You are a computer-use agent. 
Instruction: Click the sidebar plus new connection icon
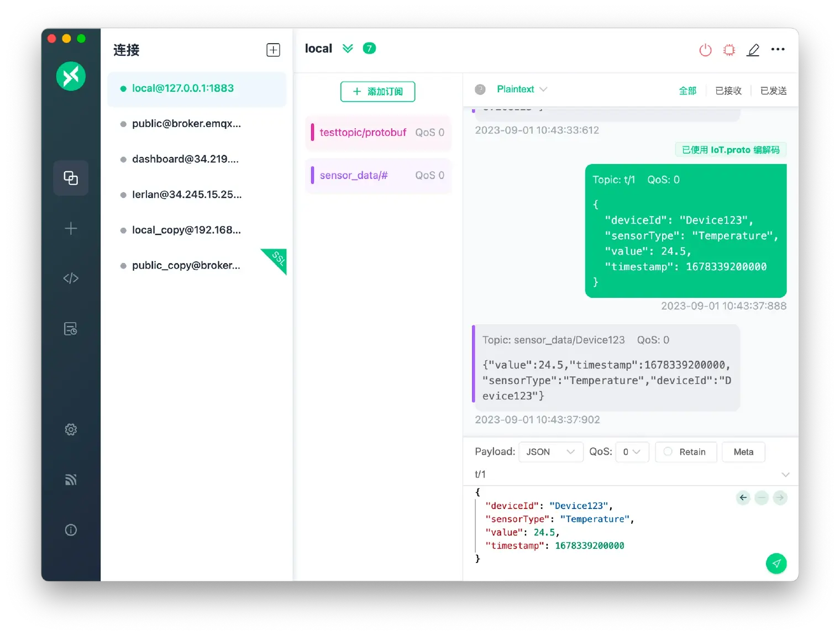(71, 228)
